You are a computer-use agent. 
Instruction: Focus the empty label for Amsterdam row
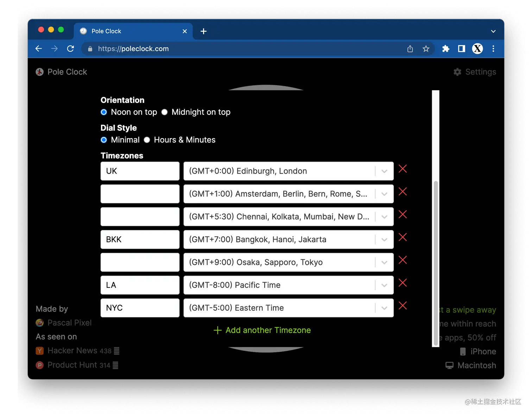point(140,194)
